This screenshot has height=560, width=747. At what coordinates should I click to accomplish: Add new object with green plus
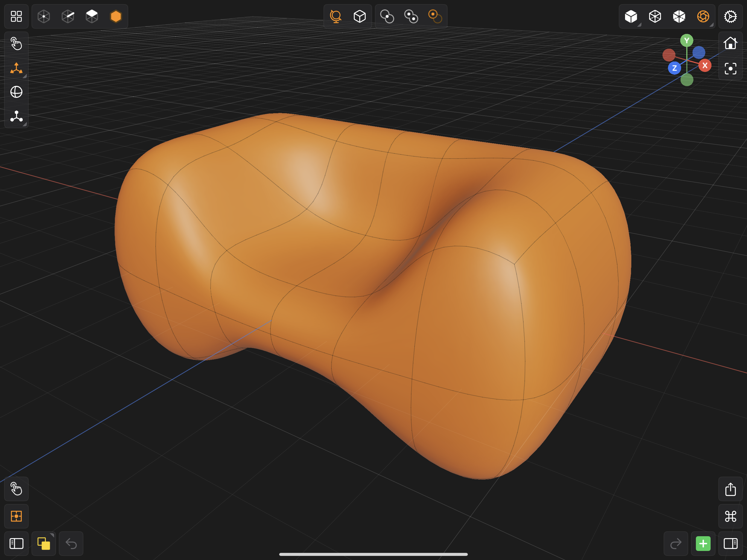(x=703, y=543)
